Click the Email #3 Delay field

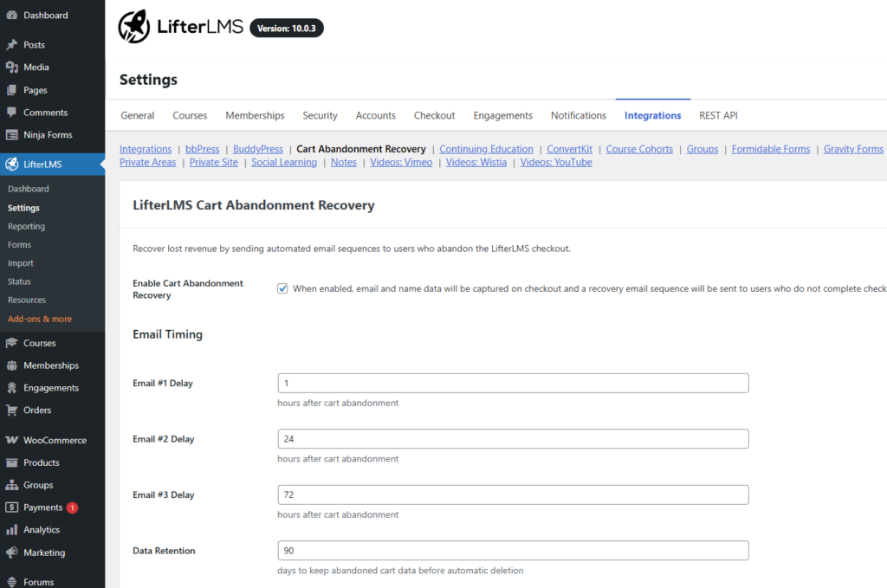[x=513, y=494]
